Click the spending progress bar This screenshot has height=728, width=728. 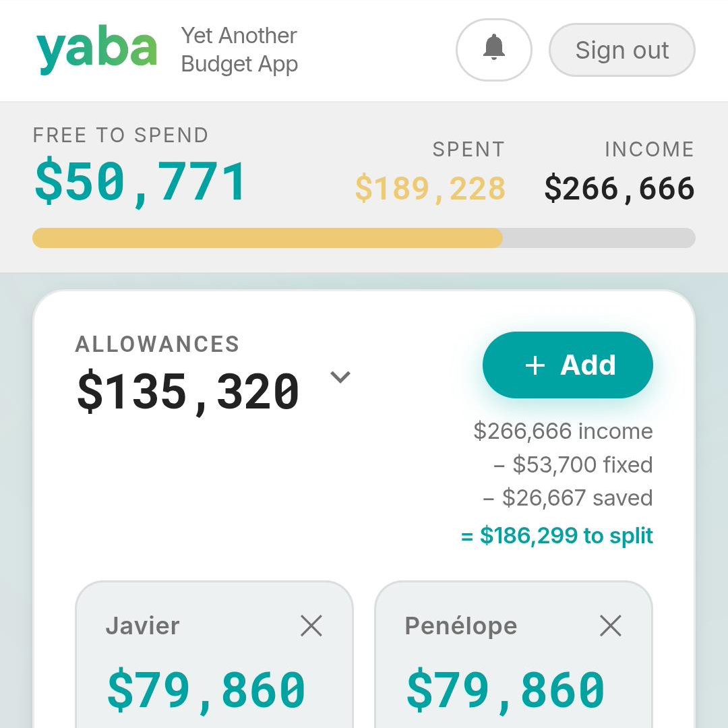coord(364,238)
